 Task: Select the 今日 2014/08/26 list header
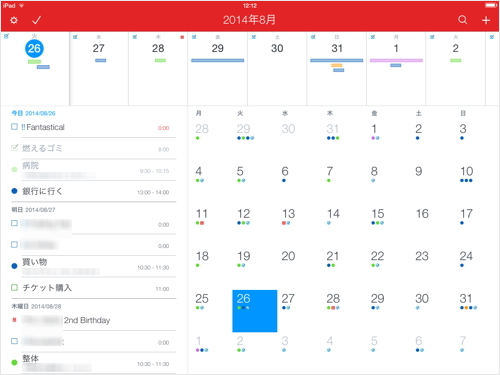(x=33, y=113)
